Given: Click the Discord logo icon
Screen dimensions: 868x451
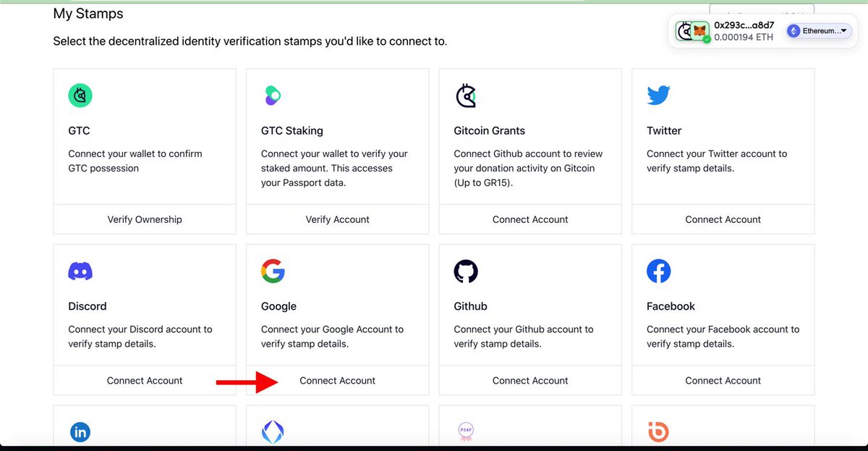Looking at the screenshot, I should [x=80, y=271].
